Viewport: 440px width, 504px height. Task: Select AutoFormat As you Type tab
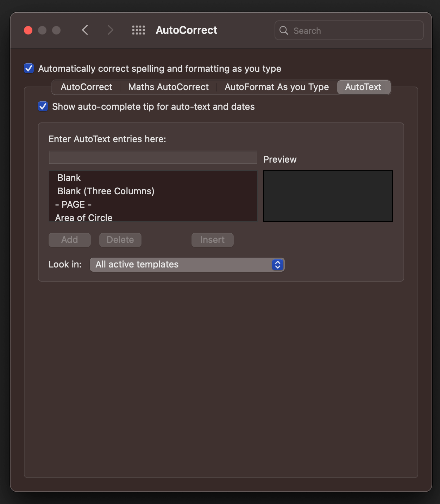(277, 87)
